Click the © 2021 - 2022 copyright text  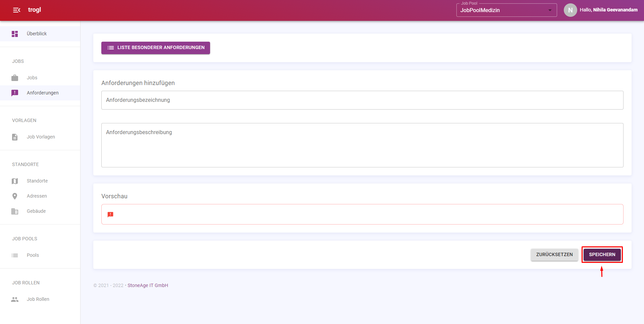(108, 285)
